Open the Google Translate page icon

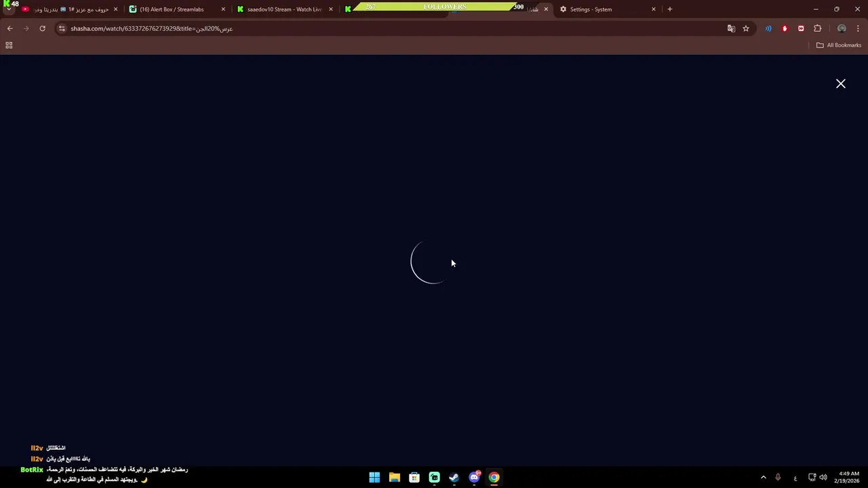coord(731,28)
